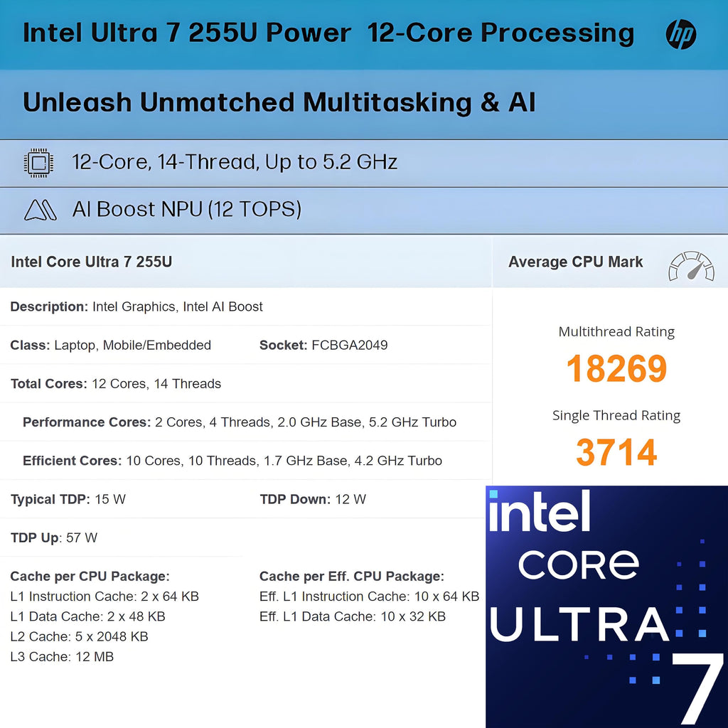The image size is (728, 728).
Task: Click the HP logo icon
Action: 680,34
